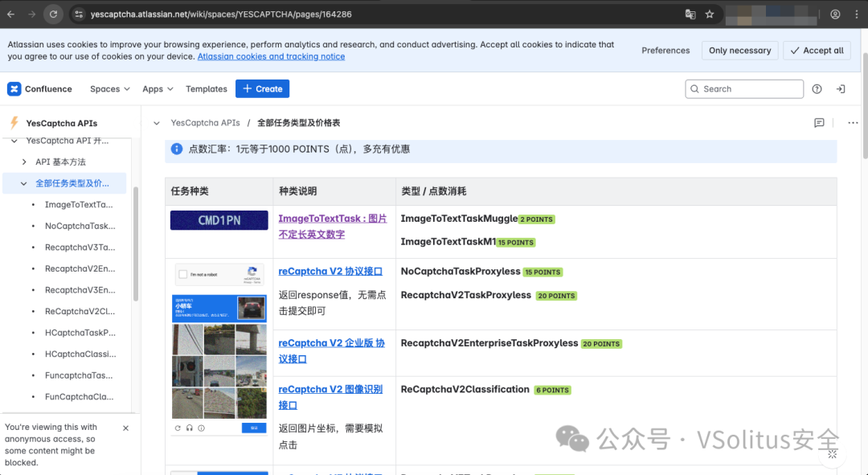
Task: Accept all cookies
Action: [x=817, y=51]
